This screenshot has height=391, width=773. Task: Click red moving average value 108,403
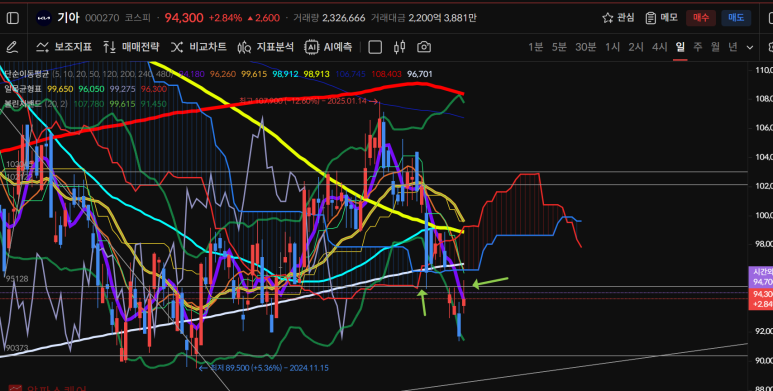point(386,74)
